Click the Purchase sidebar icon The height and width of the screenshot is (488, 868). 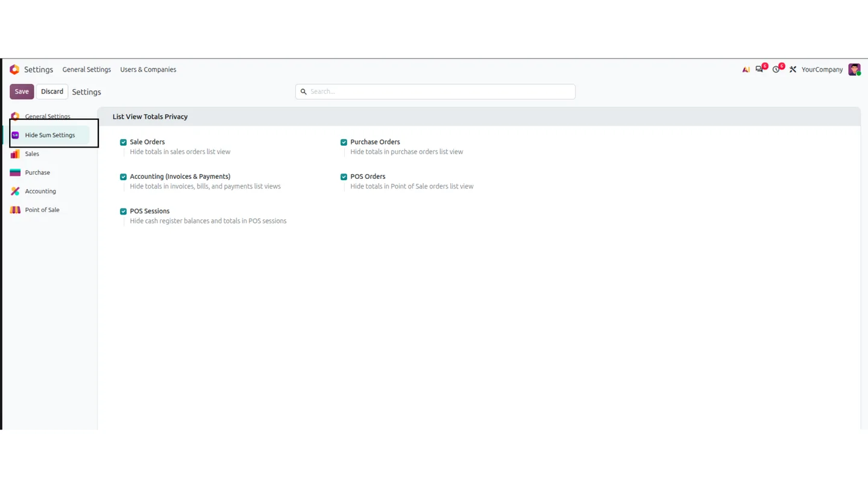tap(15, 172)
